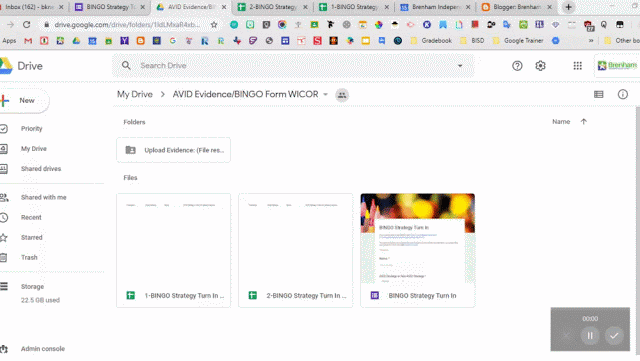
Task: Open Gmail bookmark icon
Action: 28,41
